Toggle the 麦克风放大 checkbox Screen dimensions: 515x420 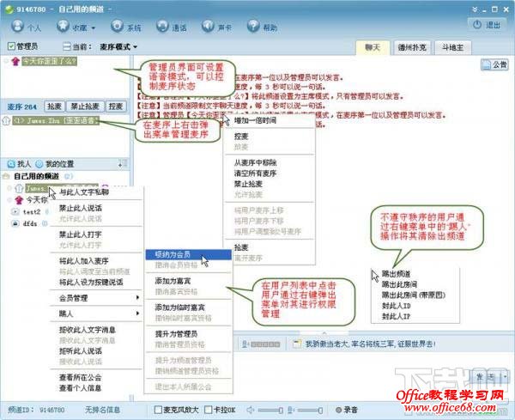[158, 410]
